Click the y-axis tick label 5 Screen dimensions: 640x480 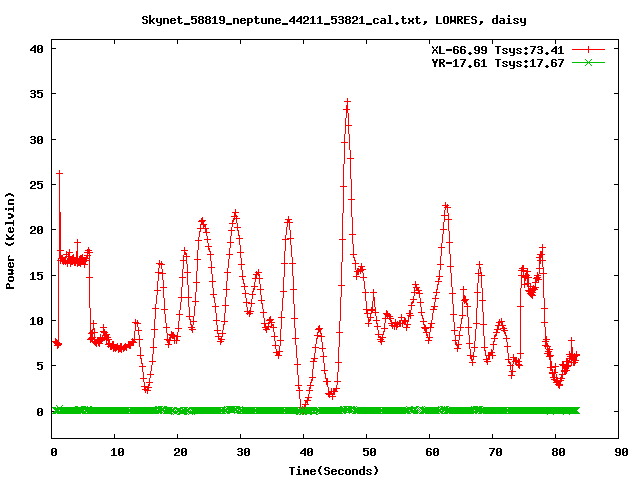click(40, 366)
